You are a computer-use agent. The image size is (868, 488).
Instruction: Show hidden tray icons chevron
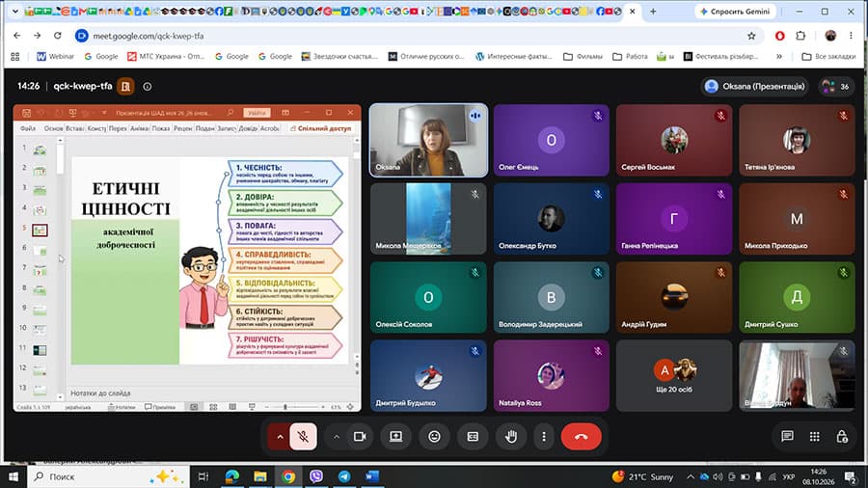pyautogui.click(x=691, y=476)
